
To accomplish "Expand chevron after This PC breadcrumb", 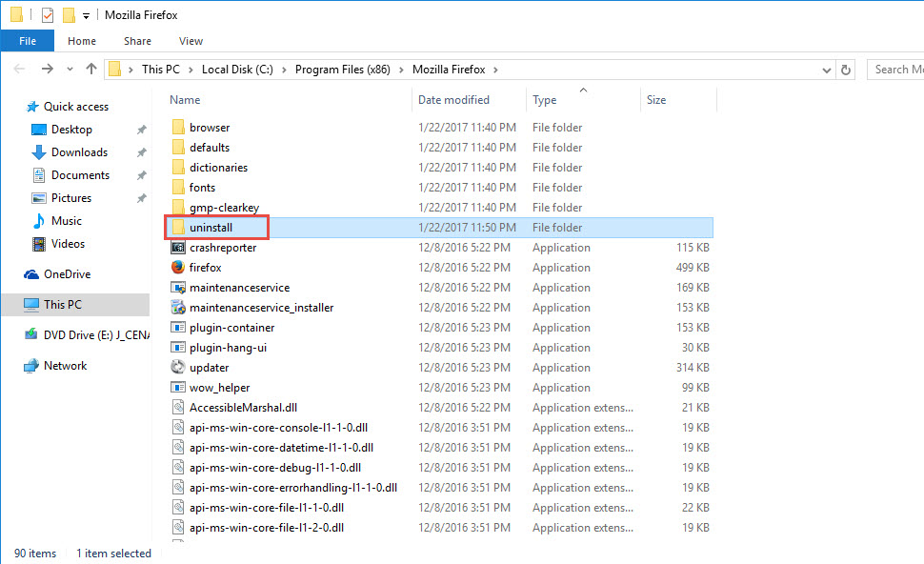I will coord(191,70).
